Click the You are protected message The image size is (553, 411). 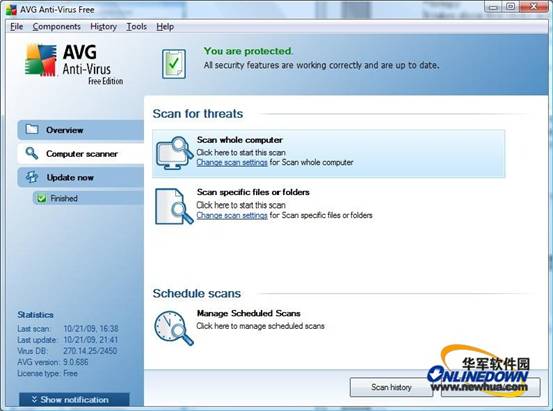(x=248, y=51)
